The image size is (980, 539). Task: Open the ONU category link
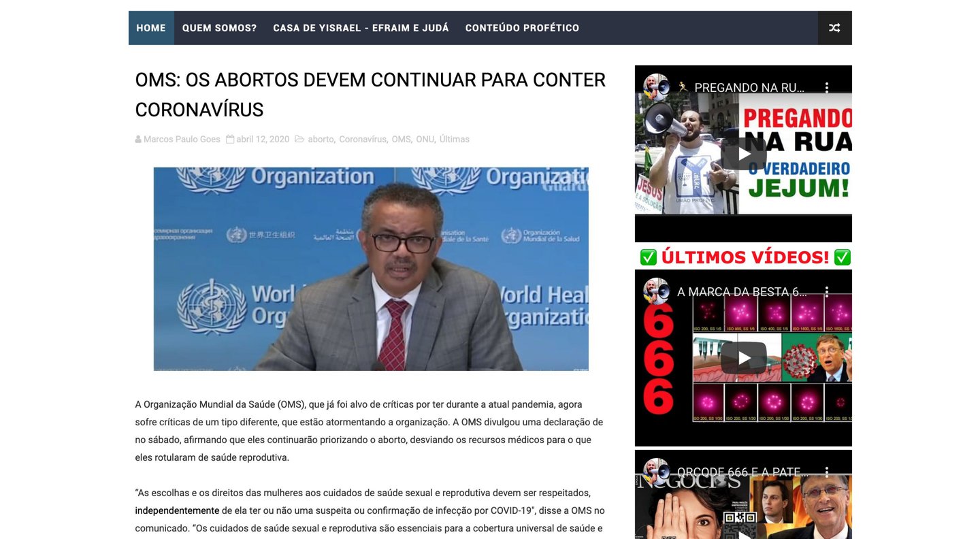425,139
